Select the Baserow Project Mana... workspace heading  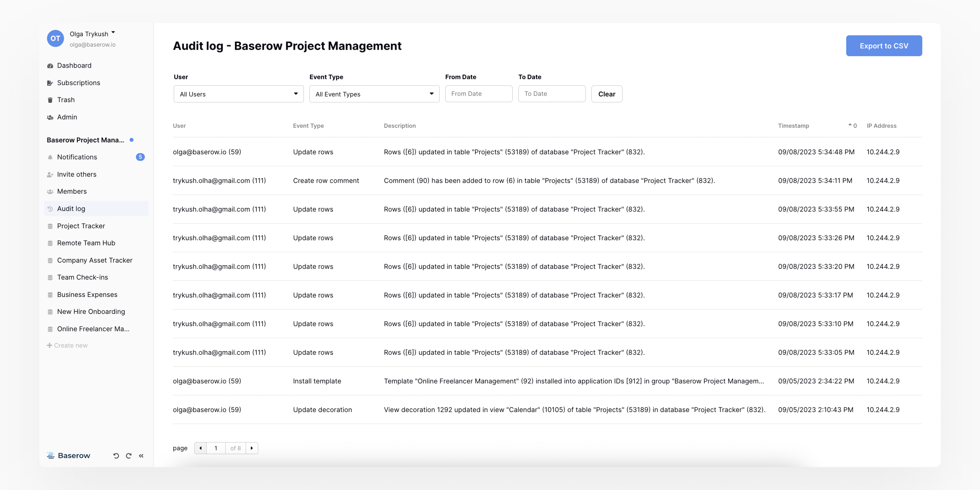(x=85, y=140)
